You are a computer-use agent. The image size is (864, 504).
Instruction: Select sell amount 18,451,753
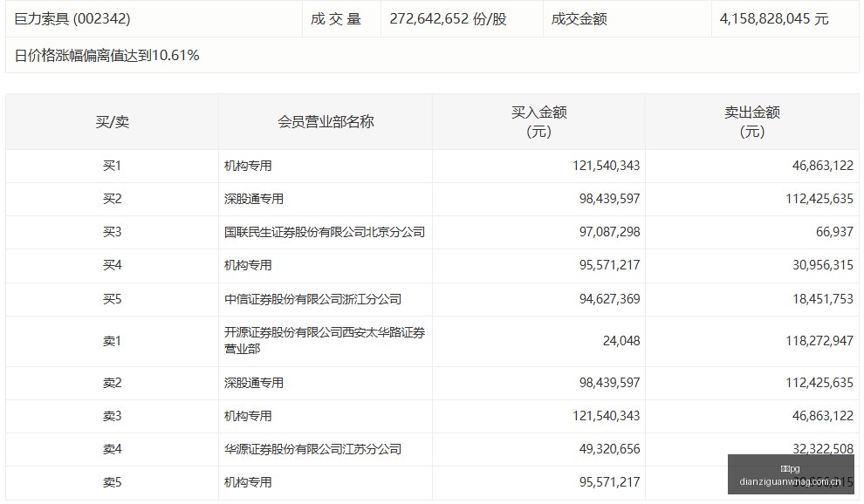pos(823,299)
